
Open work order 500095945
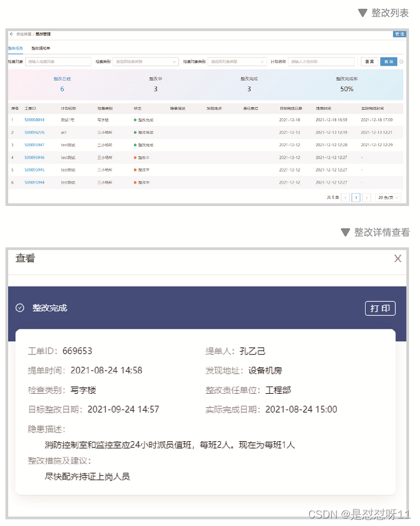click(34, 170)
